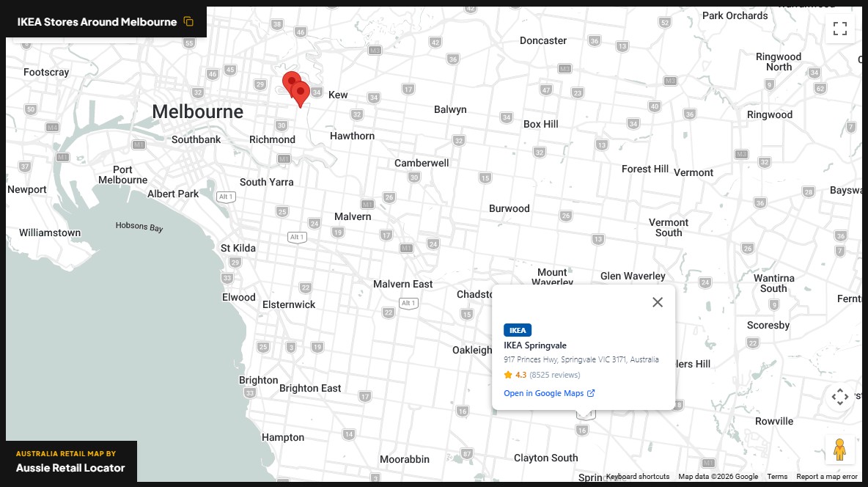Copy the map title with the icon
This screenshot has width=868, height=487.
(x=188, y=21)
